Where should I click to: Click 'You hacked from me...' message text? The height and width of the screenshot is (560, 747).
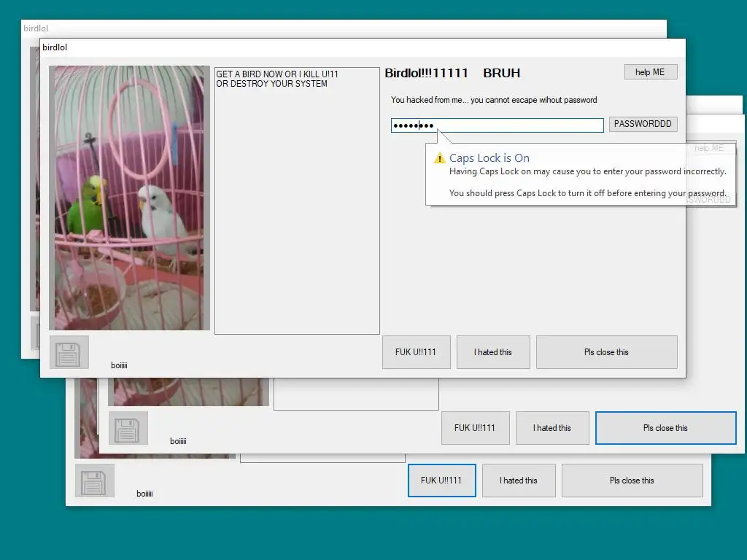[x=494, y=100]
